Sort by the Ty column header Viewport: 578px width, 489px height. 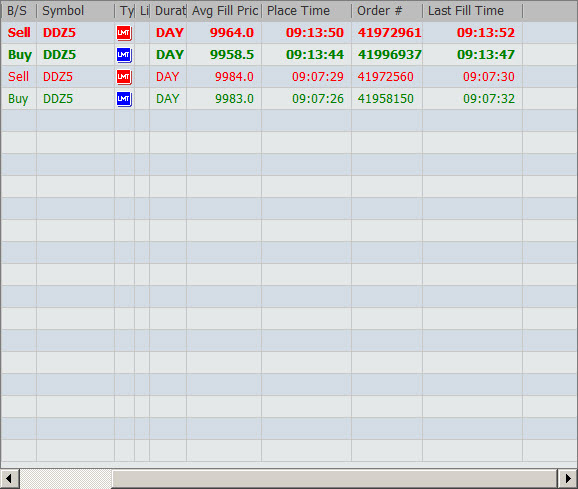point(125,11)
